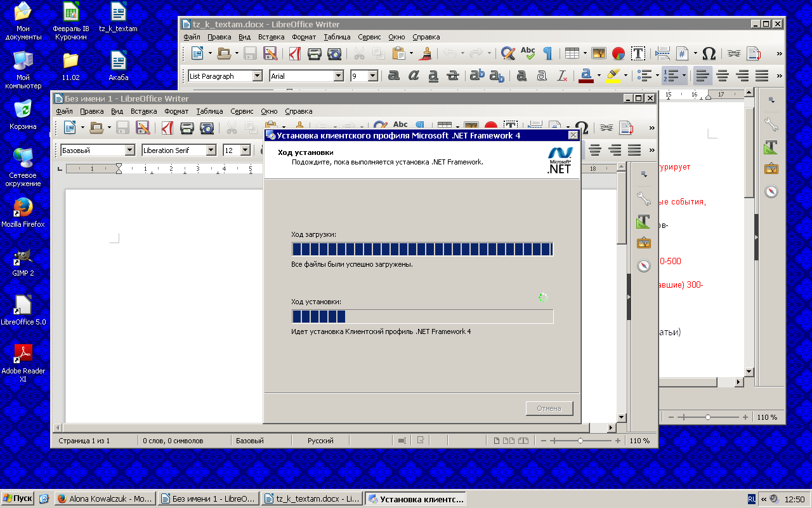Insert page break icon in tz_k_textam window
The image size is (812, 508).
[x=663, y=53]
